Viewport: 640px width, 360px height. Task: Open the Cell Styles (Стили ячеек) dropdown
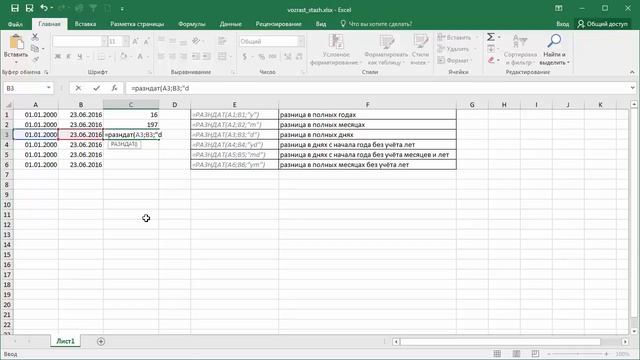(420, 50)
